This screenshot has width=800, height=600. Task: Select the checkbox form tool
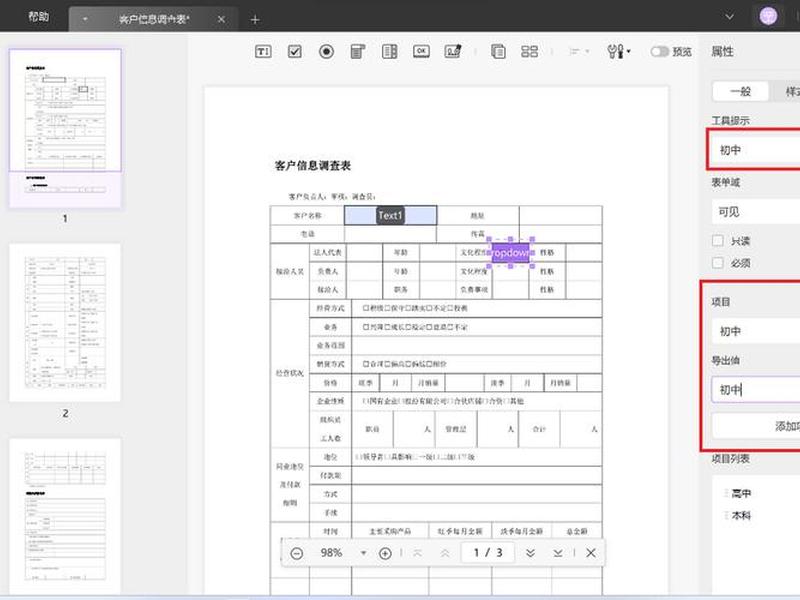coord(295,52)
